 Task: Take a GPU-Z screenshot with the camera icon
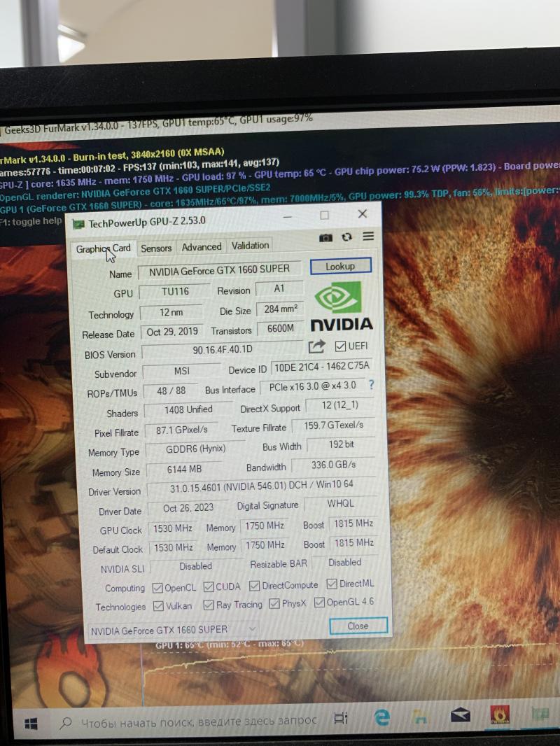point(325,237)
